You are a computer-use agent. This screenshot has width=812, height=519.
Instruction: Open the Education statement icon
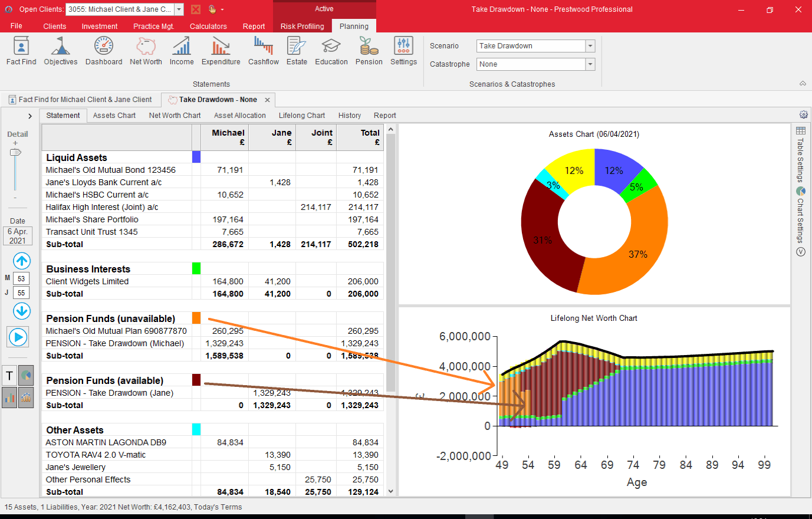pyautogui.click(x=331, y=51)
